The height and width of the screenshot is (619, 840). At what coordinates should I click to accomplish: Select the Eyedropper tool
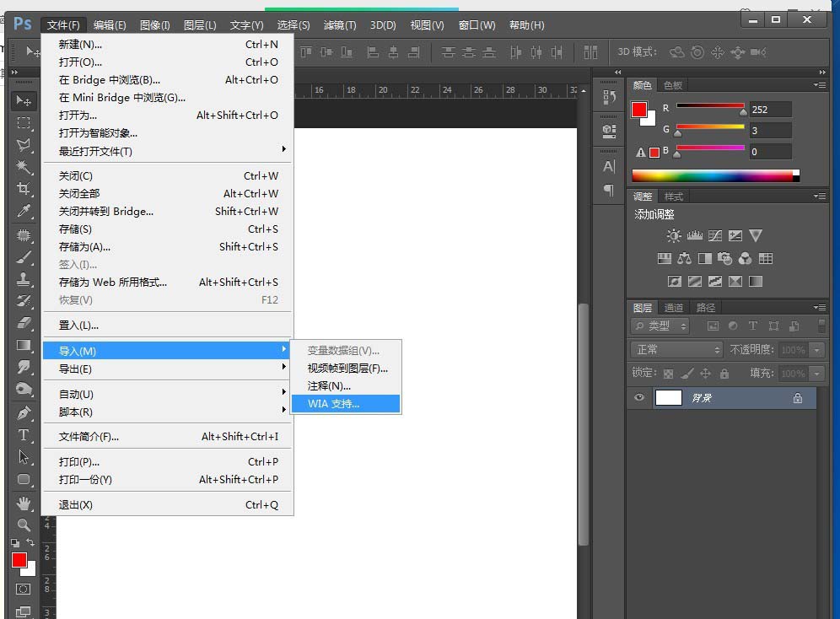(x=24, y=211)
